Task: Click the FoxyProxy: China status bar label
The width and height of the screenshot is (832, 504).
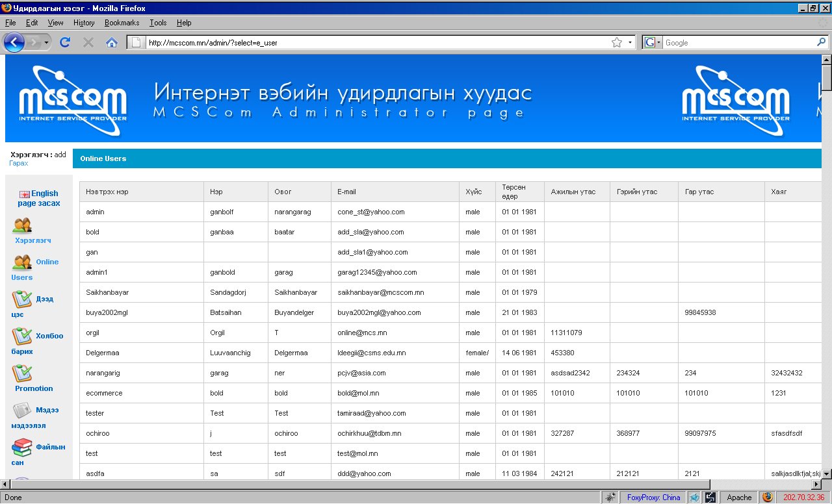Action: click(653, 498)
